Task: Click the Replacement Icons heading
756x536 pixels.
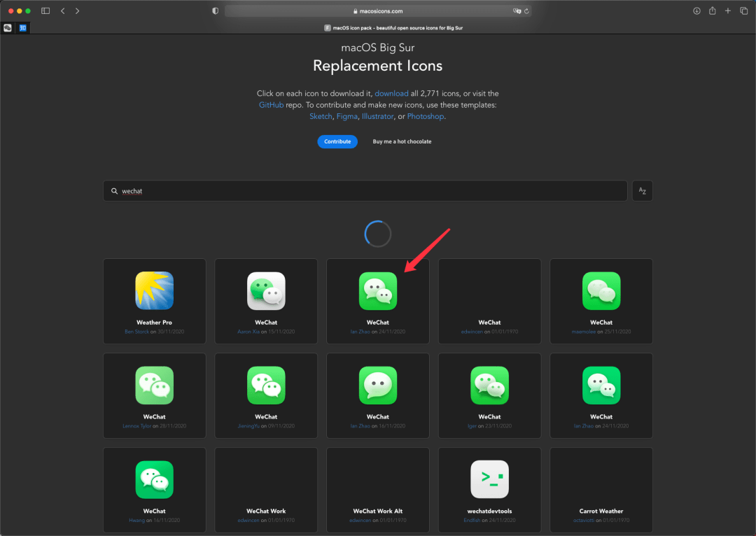Action: (x=377, y=66)
